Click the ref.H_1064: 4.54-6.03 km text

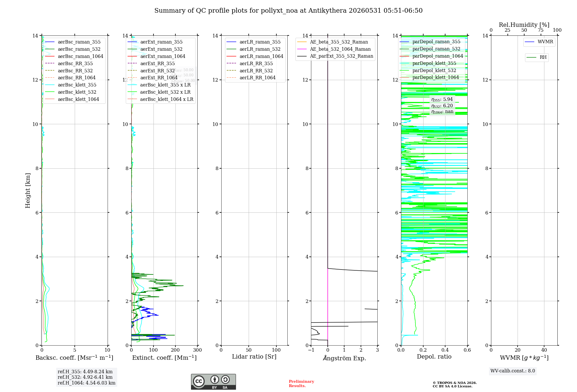(x=87, y=383)
